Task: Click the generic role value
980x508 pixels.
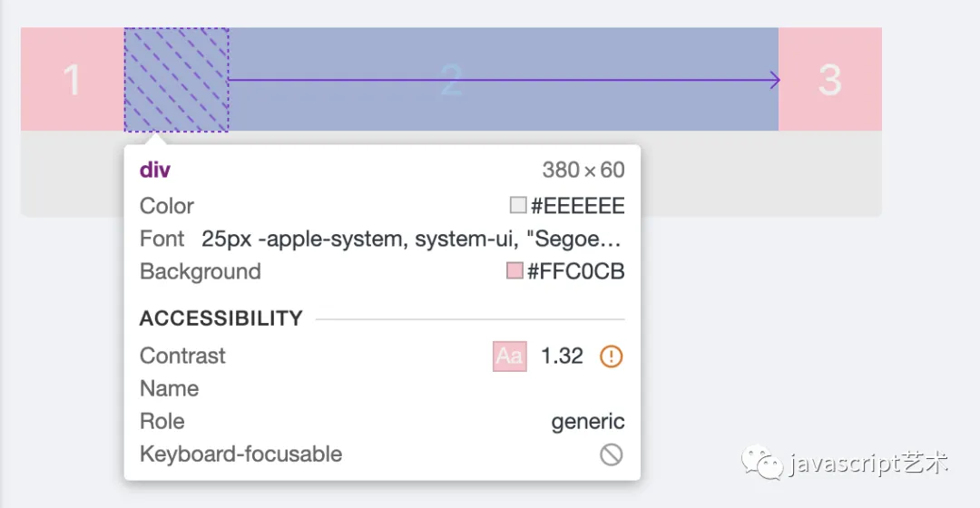Action: 587,421
